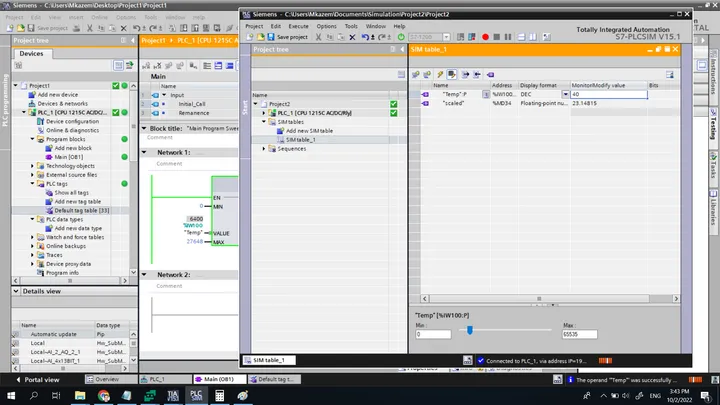
Task: Click the Pause icon in PLCSIM toolbar
Action: (508, 37)
